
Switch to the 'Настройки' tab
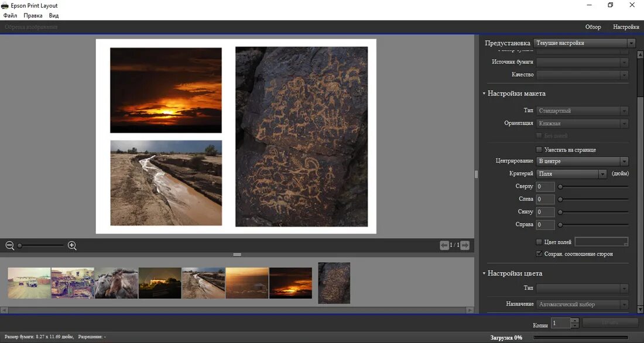(x=626, y=27)
